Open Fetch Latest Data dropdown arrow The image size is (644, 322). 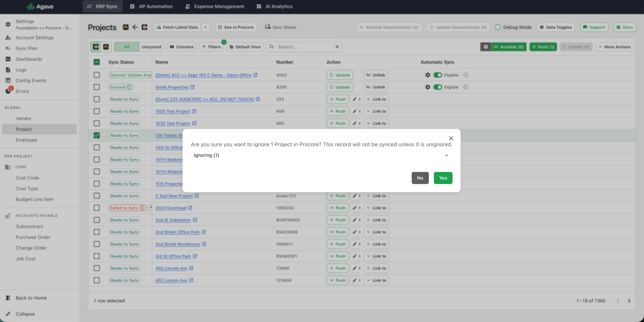(205, 27)
